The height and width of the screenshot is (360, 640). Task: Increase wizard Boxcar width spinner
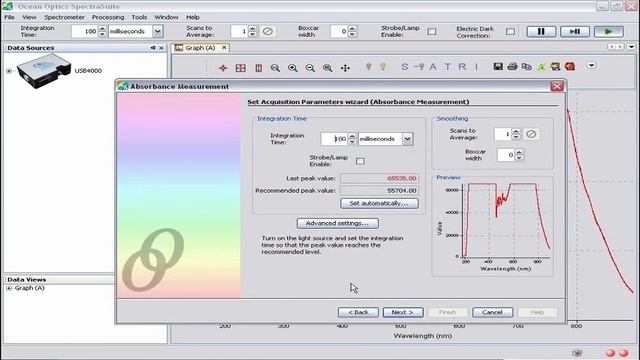(519, 152)
